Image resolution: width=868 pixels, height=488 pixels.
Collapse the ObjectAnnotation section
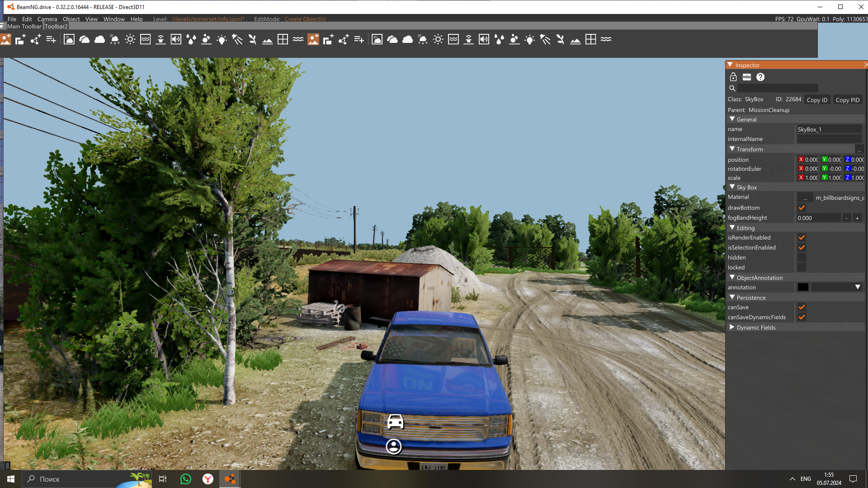732,277
